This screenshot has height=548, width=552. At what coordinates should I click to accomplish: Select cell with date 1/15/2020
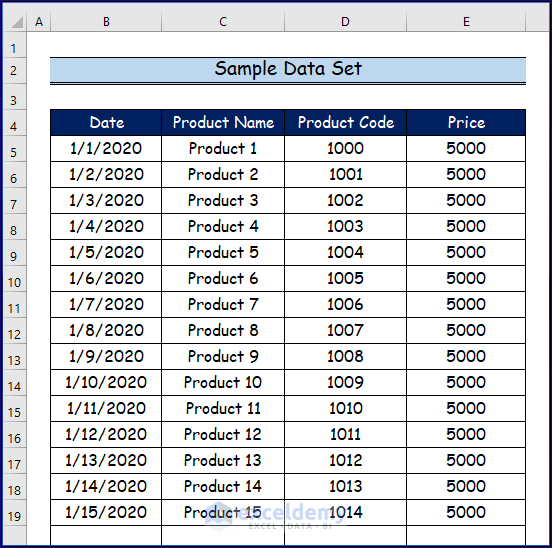point(106,513)
